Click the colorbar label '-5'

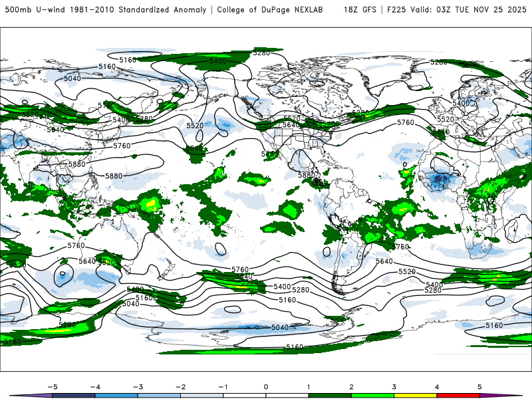tap(53, 387)
